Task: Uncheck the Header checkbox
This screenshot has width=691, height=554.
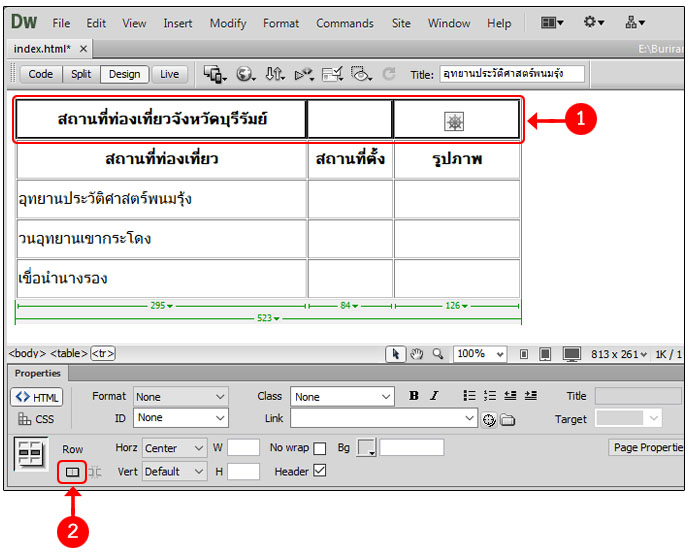Action: 320,471
